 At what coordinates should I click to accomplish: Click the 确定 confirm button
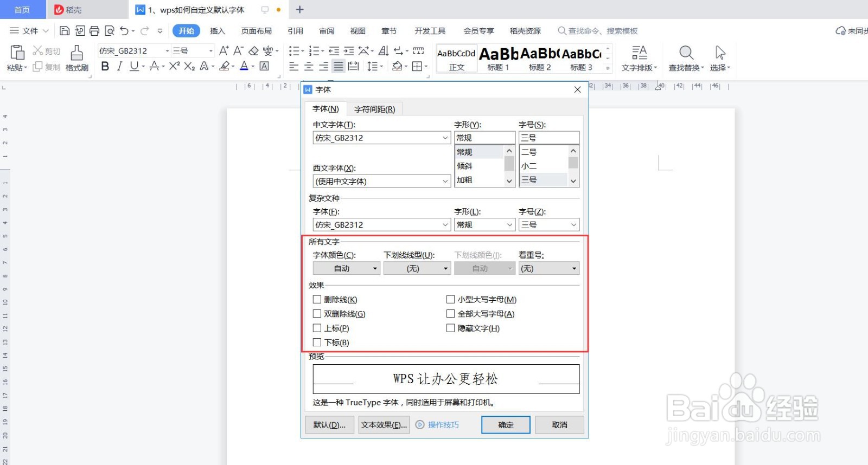[506, 425]
